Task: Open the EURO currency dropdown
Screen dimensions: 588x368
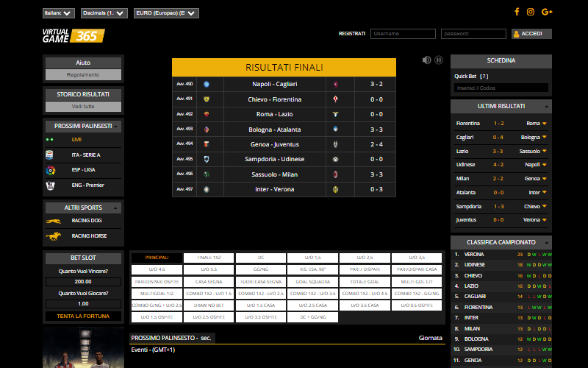Action: [x=166, y=13]
